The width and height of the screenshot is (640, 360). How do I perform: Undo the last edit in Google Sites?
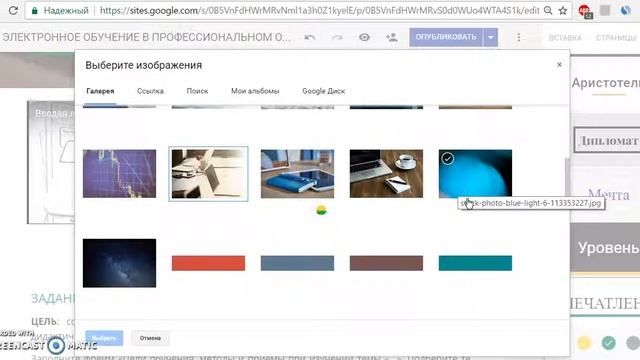coord(310,38)
